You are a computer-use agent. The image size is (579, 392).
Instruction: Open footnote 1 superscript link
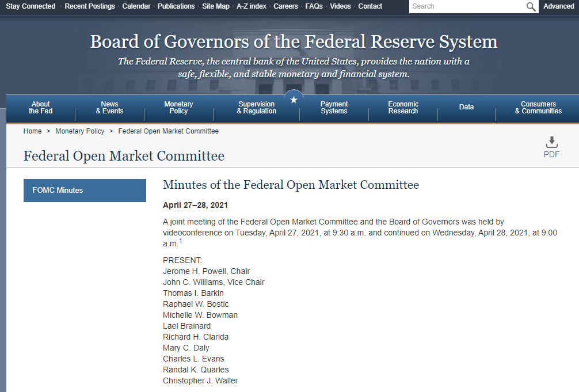(x=180, y=242)
